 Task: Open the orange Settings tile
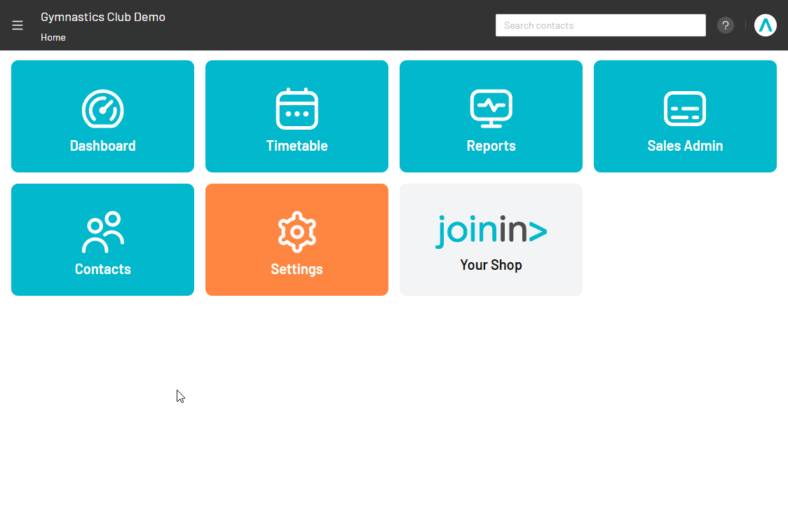tap(297, 240)
